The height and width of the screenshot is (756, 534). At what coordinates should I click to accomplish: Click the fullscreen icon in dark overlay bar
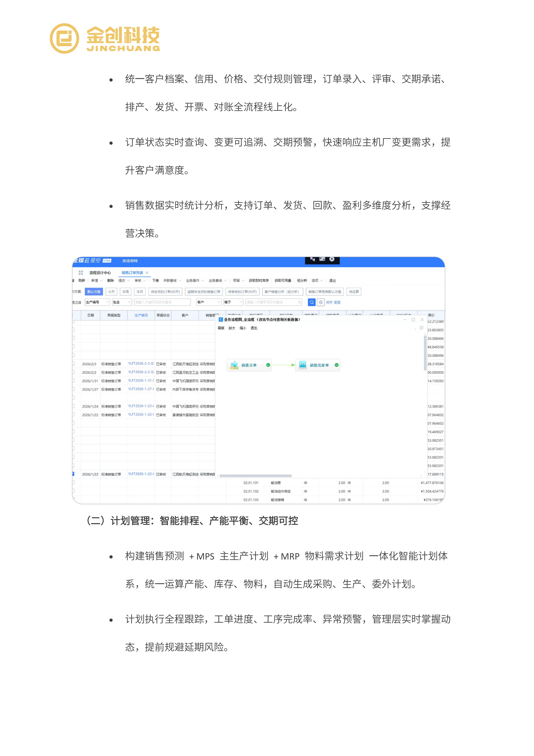click(322, 259)
